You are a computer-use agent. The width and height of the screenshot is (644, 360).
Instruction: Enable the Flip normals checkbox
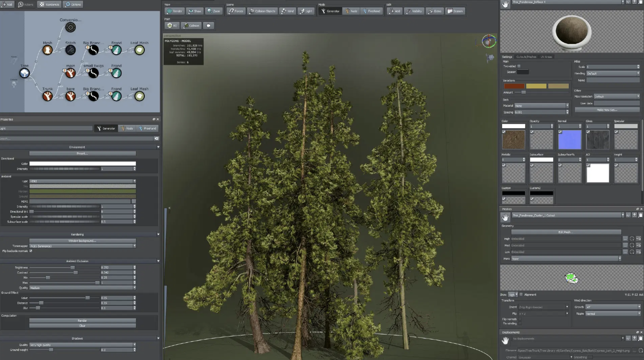520,319
